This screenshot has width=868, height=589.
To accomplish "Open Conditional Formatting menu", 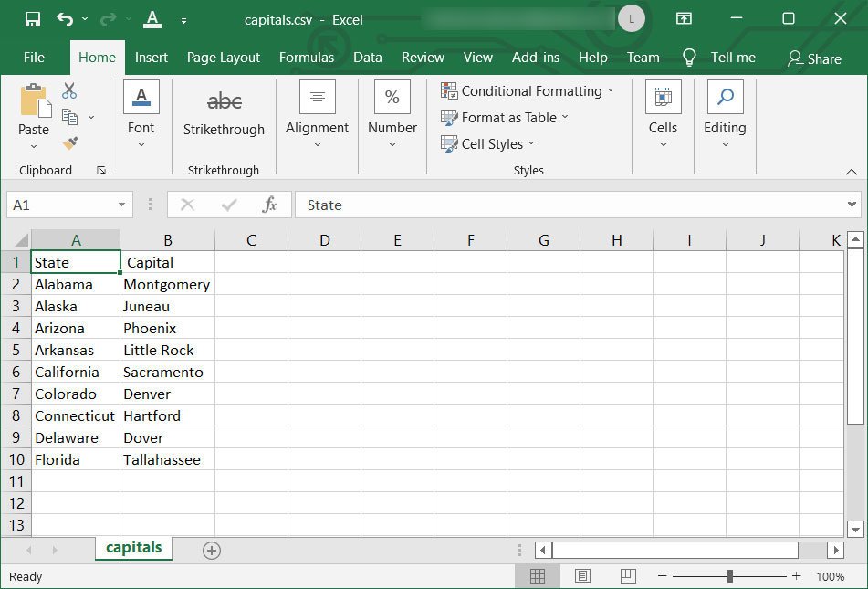I will click(528, 90).
